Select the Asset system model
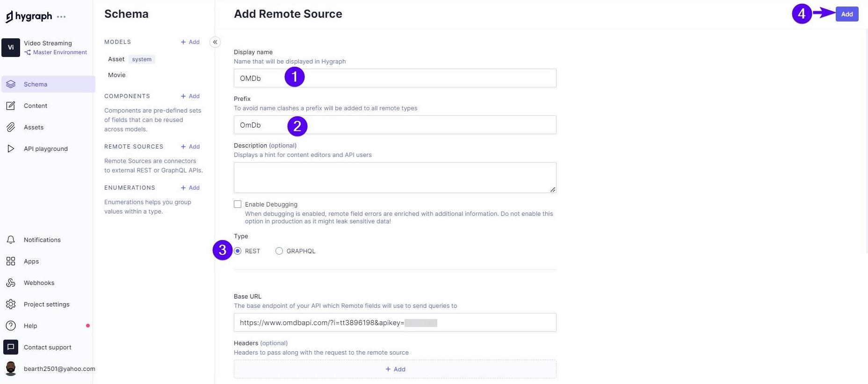This screenshot has width=868, height=384. click(116, 59)
